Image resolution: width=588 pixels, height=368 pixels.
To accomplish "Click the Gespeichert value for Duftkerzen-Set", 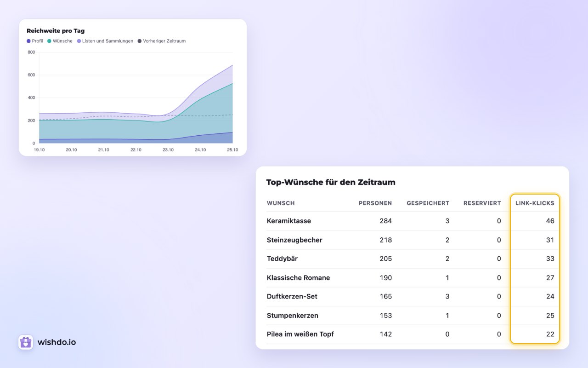I will click(x=447, y=296).
